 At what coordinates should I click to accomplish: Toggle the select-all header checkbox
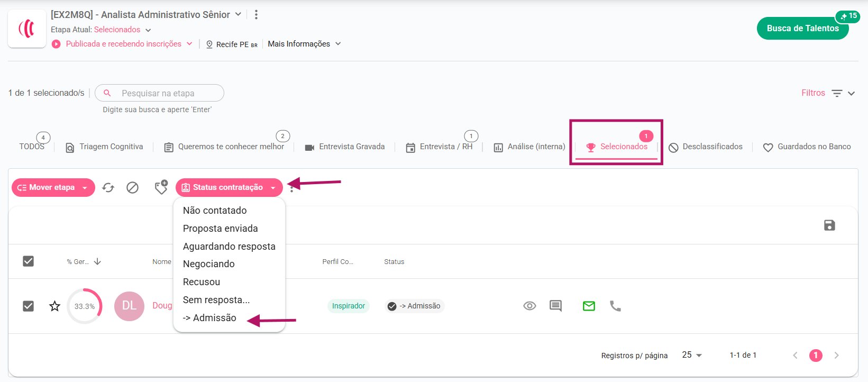[x=29, y=261]
